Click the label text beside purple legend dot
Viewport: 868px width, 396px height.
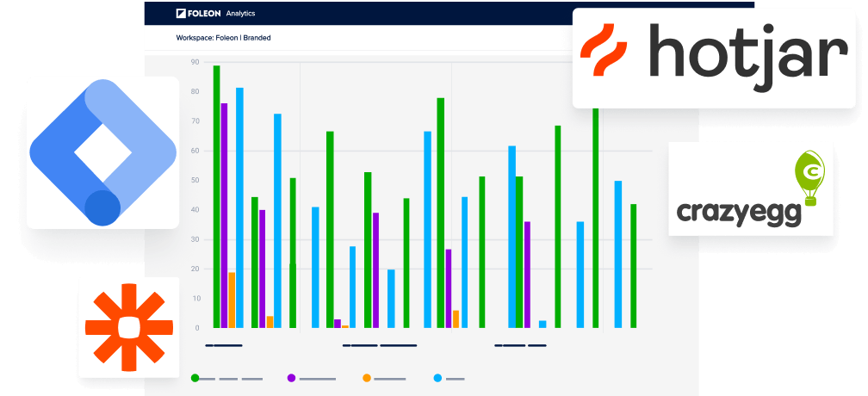pyautogui.click(x=317, y=378)
